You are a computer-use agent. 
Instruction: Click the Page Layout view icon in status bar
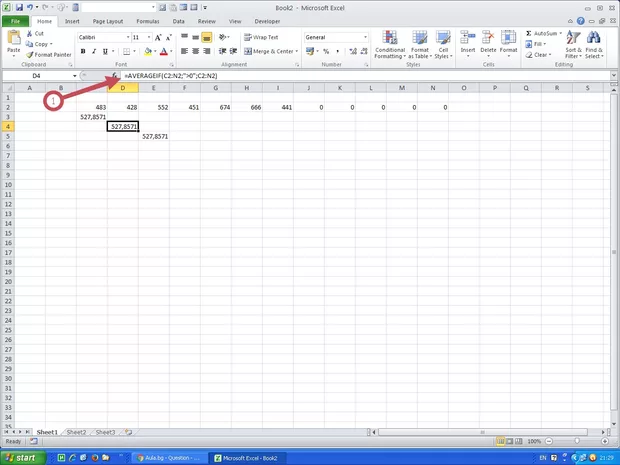tap(510, 441)
